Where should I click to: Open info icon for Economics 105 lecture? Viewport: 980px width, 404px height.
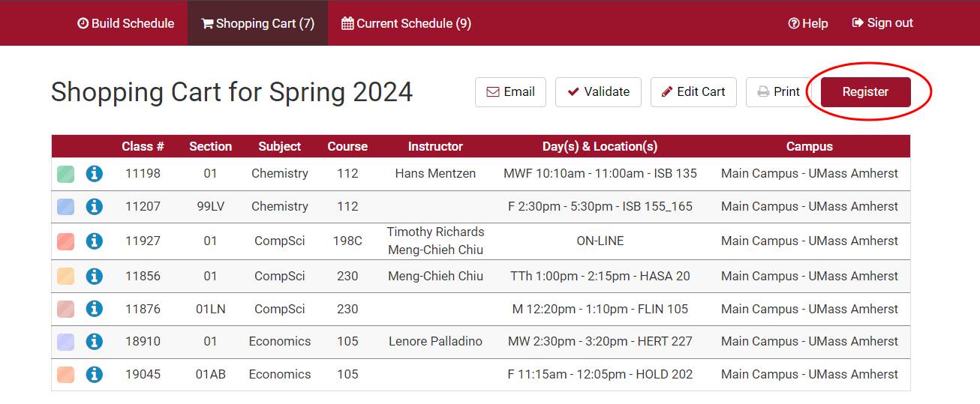(x=94, y=342)
